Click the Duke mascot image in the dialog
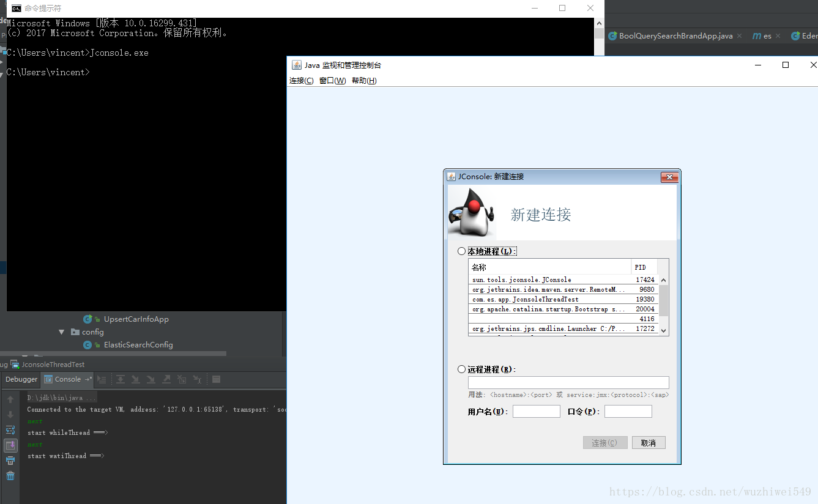818x504 pixels. click(x=471, y=212)
